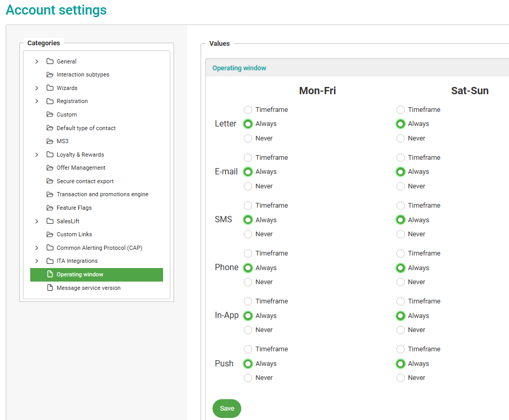Viewport: 509px width, 420px height.
Task: Click the document icon beside Message service version
Action: click(50, 288)
